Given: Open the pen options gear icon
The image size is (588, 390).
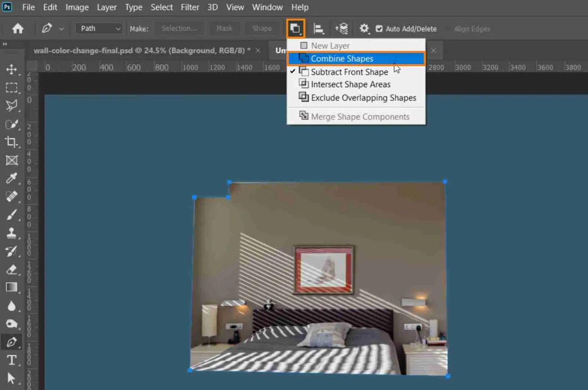Looking at the screenshot, I should 365,28.
